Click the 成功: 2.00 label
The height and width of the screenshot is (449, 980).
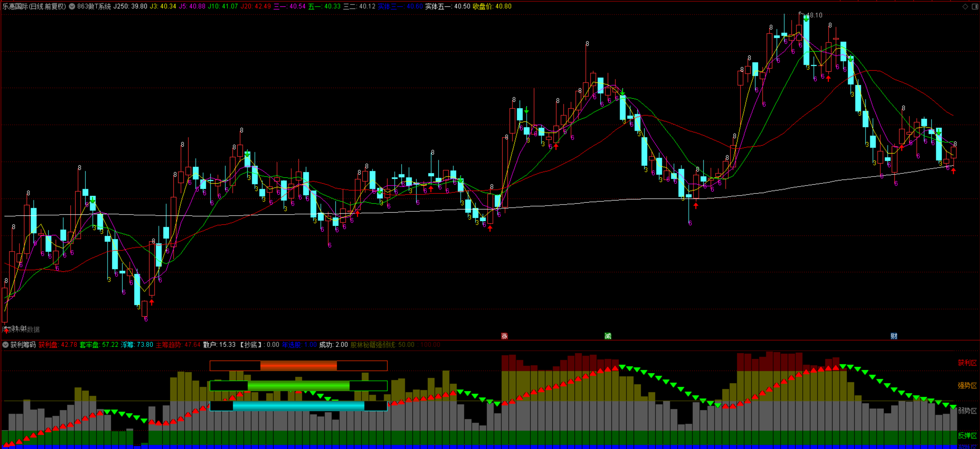pos(333,345)
